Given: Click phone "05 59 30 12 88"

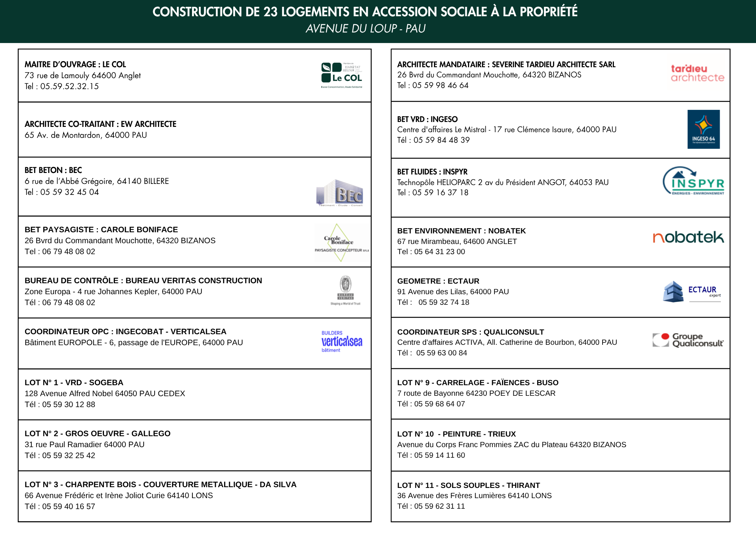Looking at the screenshot, I should pos(69,404).
